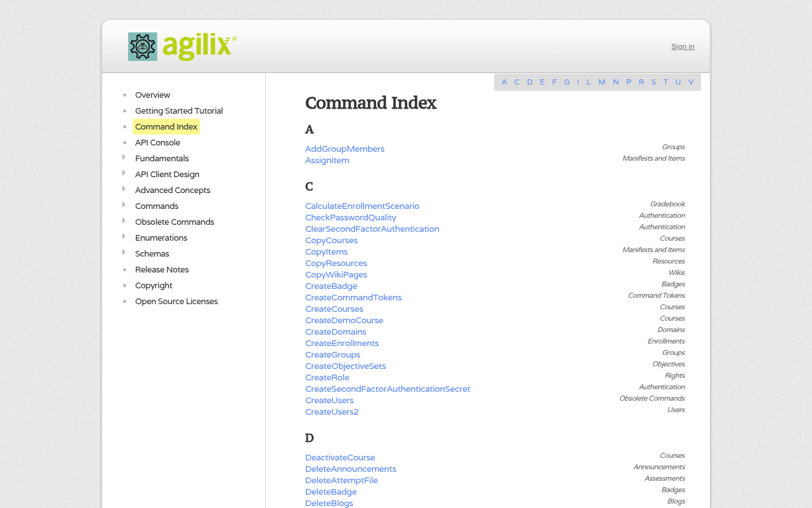Open the Overview page
The height and width of the screenshot is (508, 812).
[x=152, y=95]
